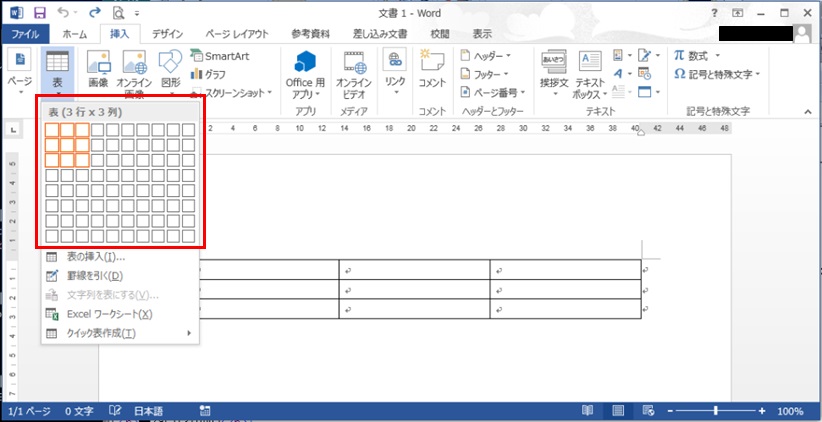The image size is (822, 422).
Task: Open the 記号と特殊文字 (Symbol) dropdown
Action: point(717,74)
